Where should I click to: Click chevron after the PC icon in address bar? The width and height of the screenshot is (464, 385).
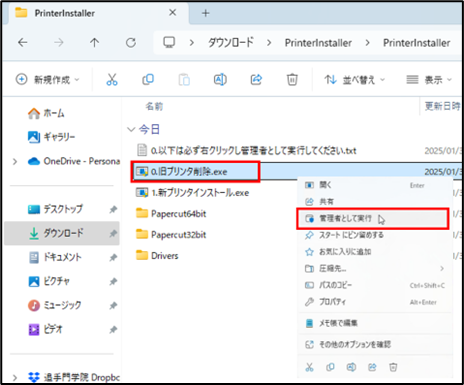pos(192,43)
